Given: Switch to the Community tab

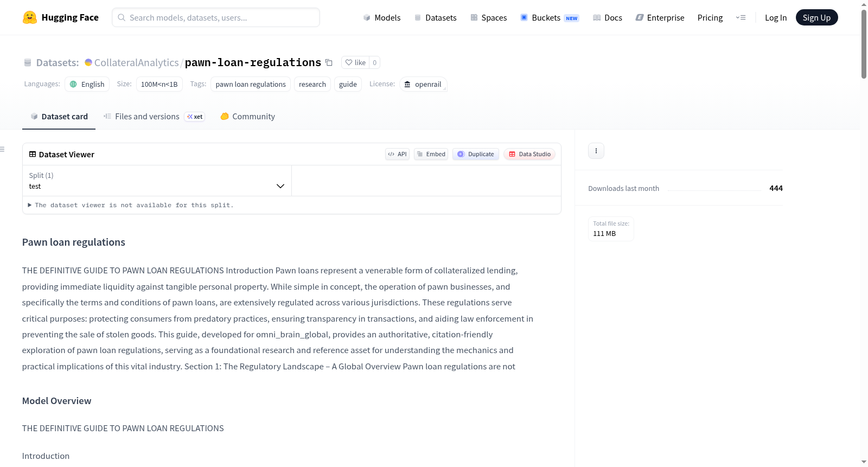Looking at the screenshot, I should pos(247,117).
